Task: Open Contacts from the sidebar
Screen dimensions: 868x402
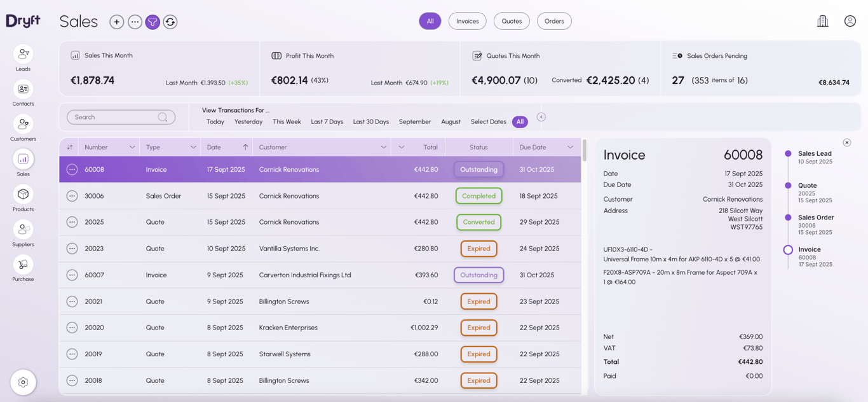Action: [23, 89]
